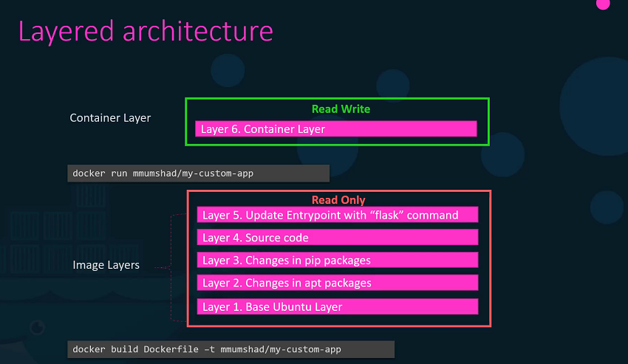Click the pink circle in top-right corner

(x=603, y=4)
